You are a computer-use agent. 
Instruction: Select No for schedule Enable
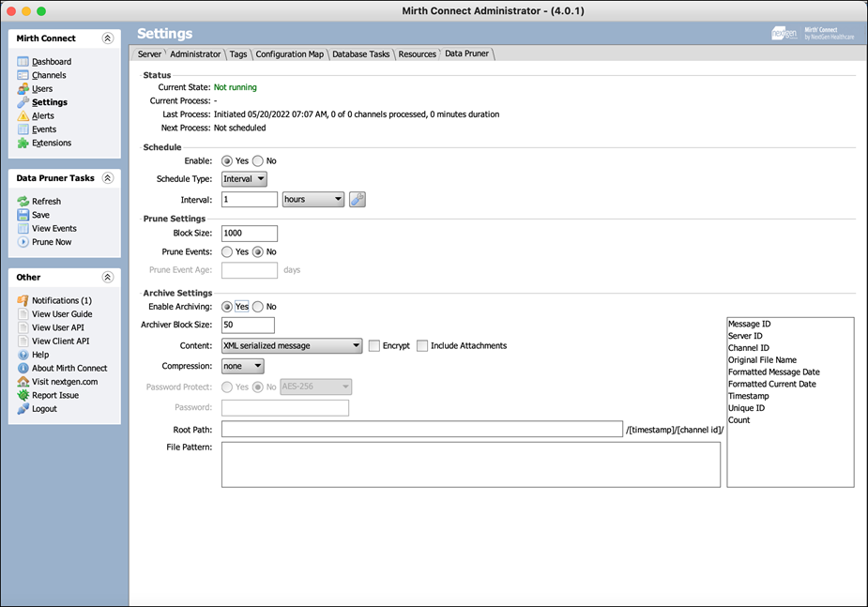click(258, 161)
